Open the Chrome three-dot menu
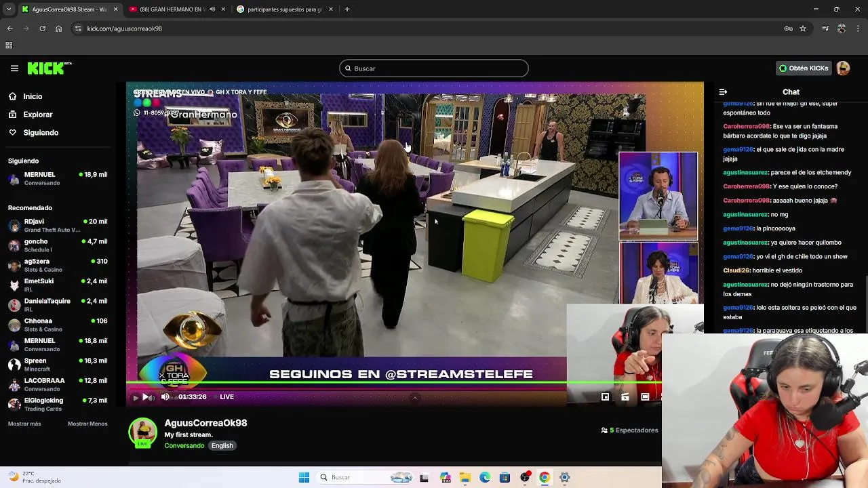868x488 pixels. [x=859, y=28]
